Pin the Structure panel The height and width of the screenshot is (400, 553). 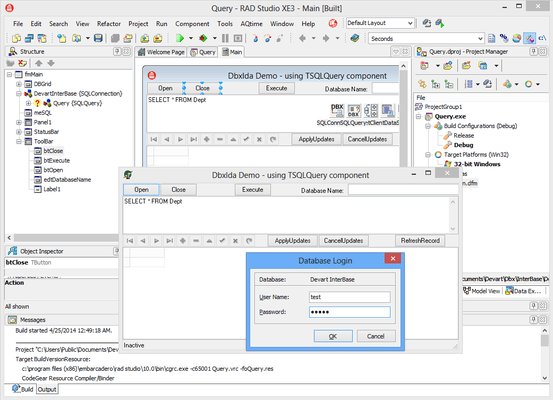pyautogui.click(x=117, y=51)
